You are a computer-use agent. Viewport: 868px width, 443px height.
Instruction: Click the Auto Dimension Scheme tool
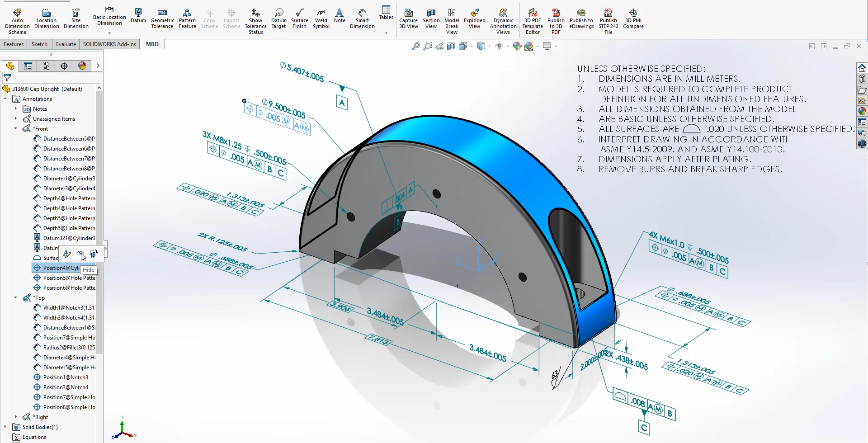(x=17, y=21)
